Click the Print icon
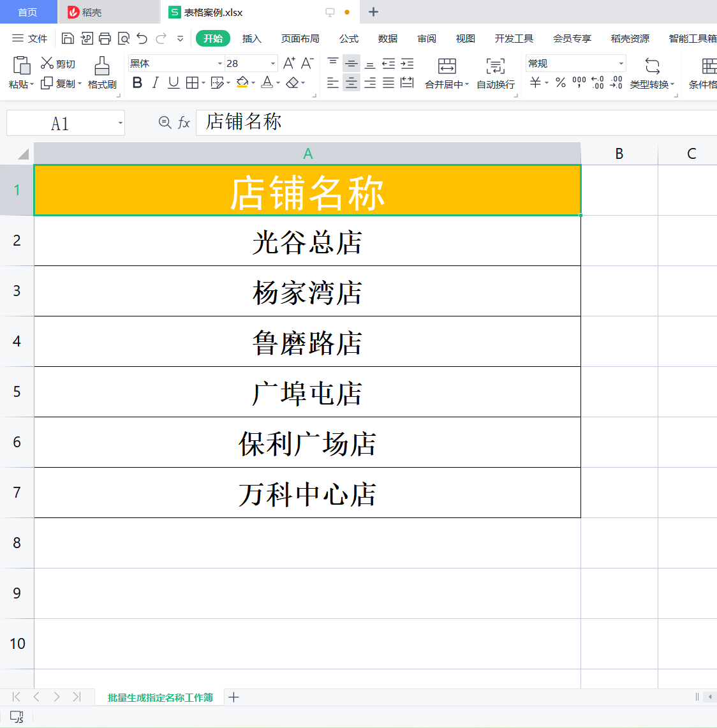 [x=105, y=38]
